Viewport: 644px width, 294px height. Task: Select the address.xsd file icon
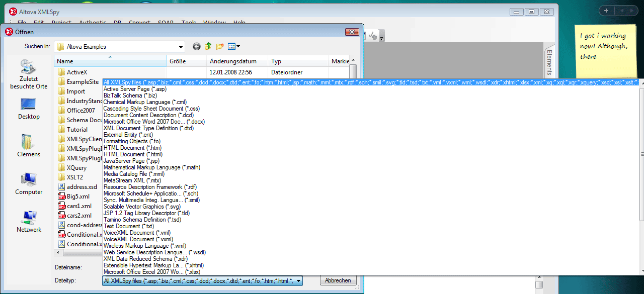coord(61,187)
